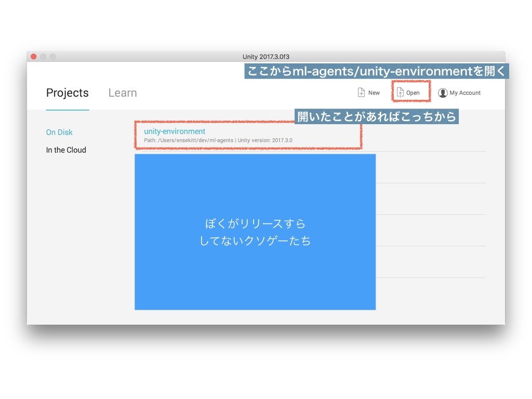
Task: Switch to the Learn tab
Action: [x=123, y=92]
